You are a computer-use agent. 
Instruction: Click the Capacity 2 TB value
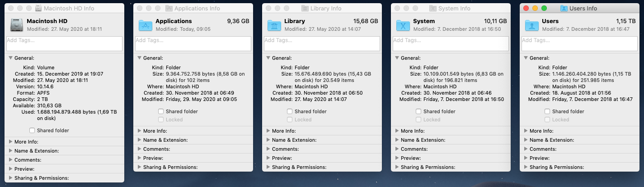[43, 99]
